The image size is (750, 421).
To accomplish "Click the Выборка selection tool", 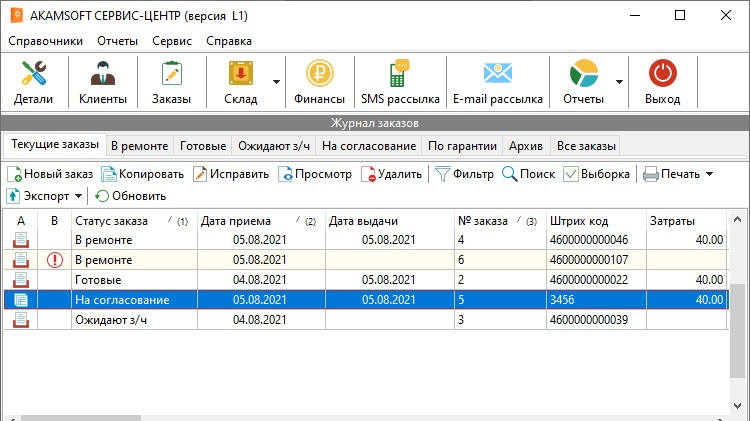I will 596,174.
